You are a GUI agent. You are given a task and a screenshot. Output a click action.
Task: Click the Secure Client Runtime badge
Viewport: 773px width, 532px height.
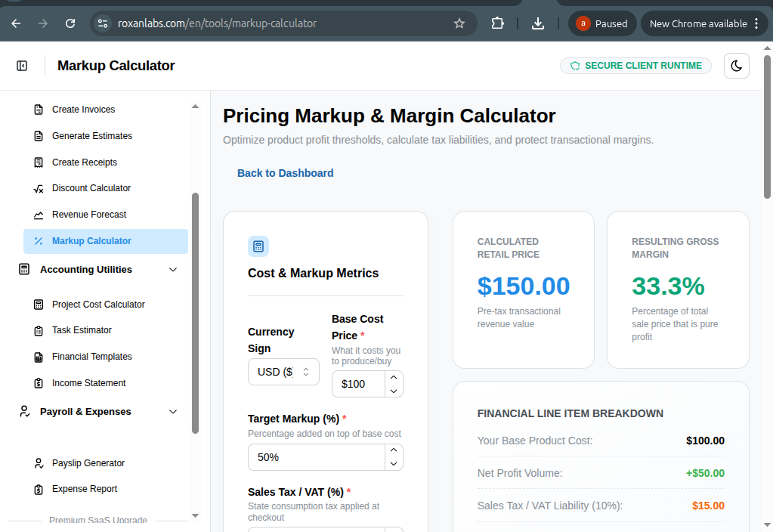coord(635,66)
